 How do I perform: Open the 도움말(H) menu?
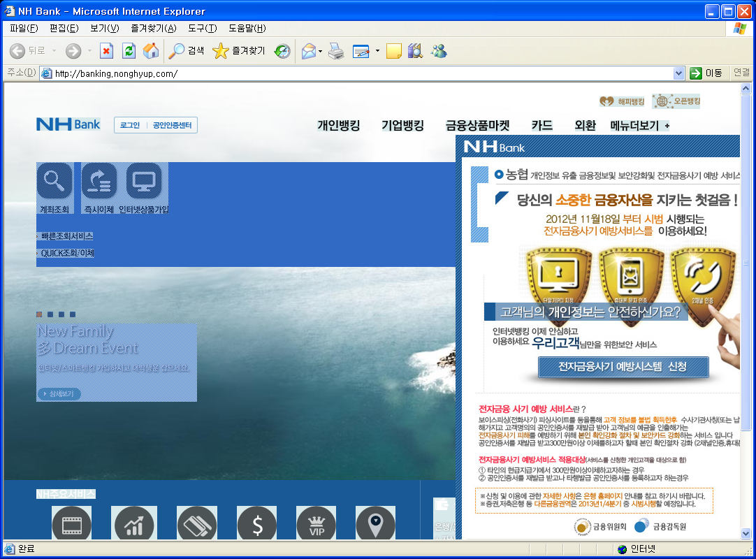coord(247,29)
